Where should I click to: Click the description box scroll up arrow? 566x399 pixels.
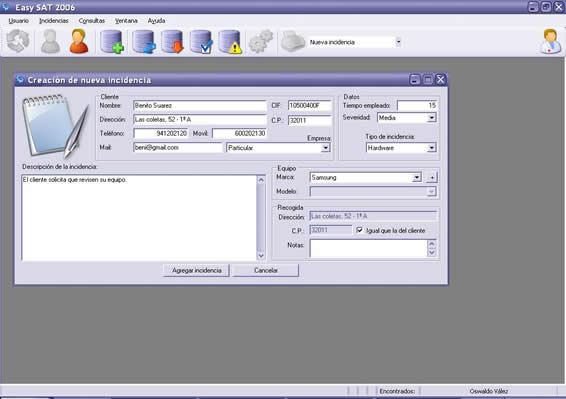tap(261, 180)
